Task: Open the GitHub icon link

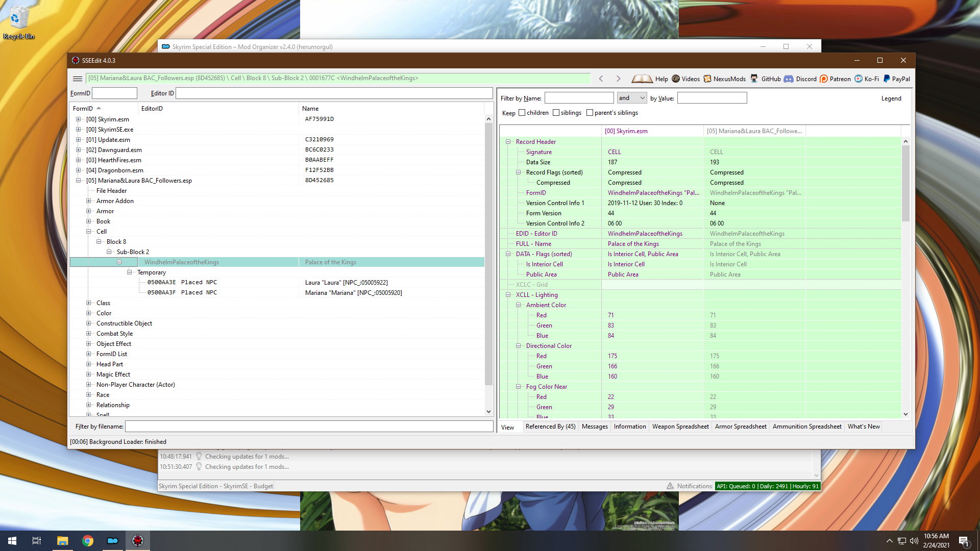Action: click(754, 79)
